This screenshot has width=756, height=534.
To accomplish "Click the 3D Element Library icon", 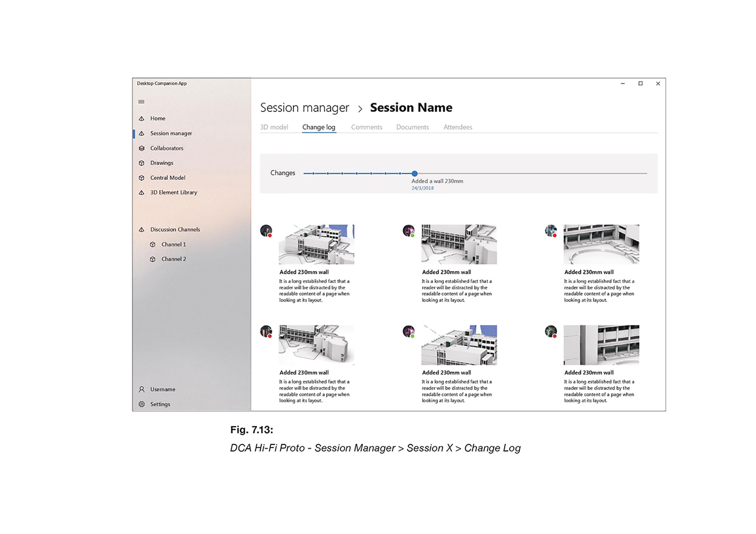I will [142, 193].
